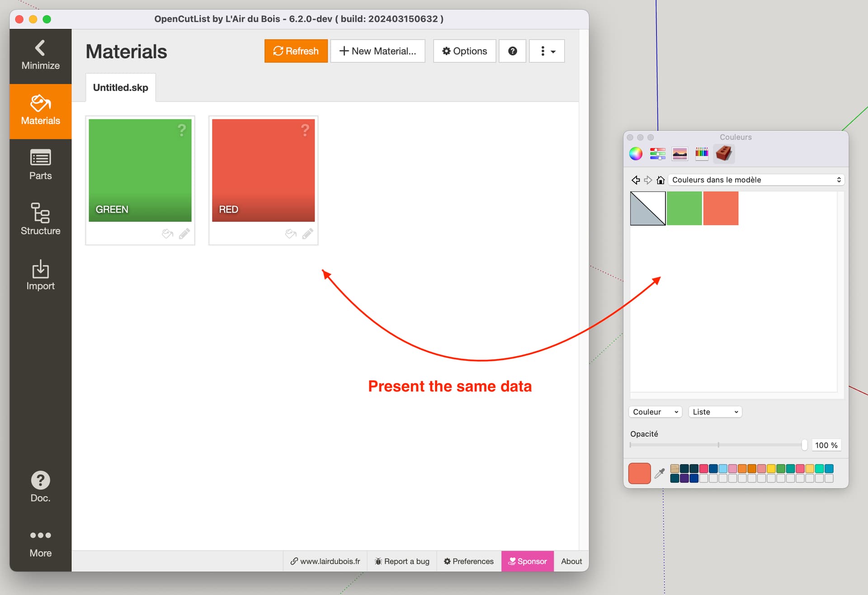The height and width of the screenshot is (595, 868).
Task: Select the green swatch in model colors
Action: point(684,208)
